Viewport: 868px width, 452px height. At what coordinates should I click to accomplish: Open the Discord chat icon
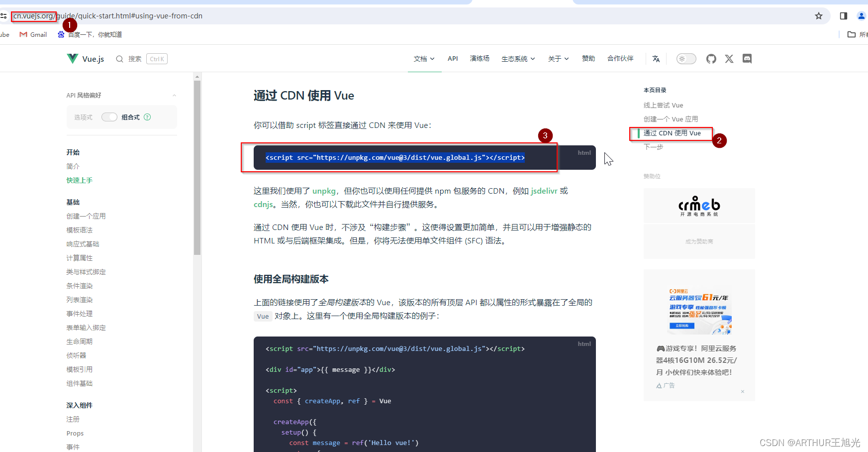tap(747, 59)
